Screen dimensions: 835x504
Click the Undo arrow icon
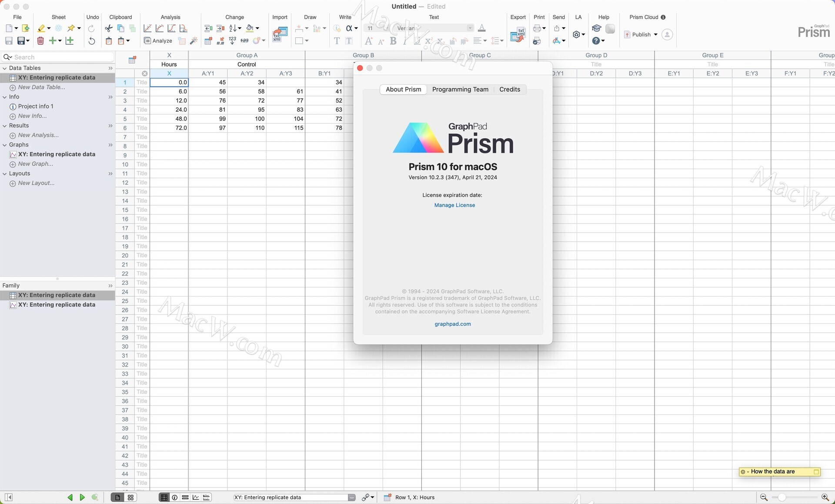(x=91, y=41)
